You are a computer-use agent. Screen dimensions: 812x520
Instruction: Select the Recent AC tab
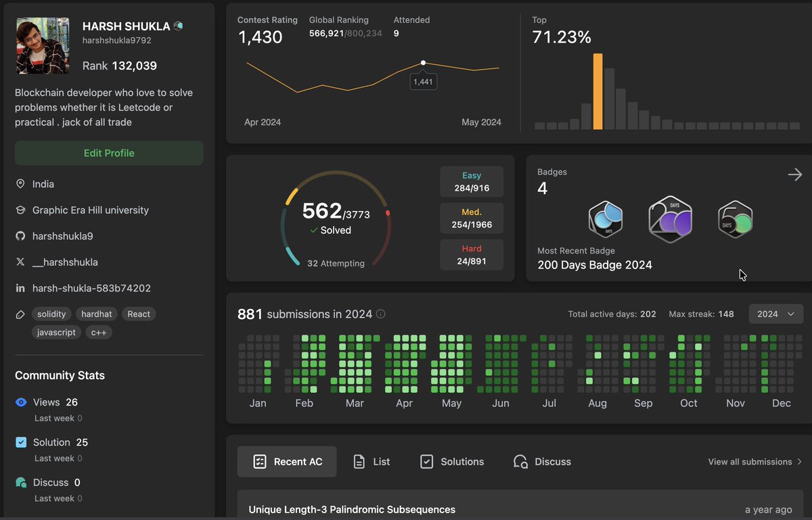point(287,462)
